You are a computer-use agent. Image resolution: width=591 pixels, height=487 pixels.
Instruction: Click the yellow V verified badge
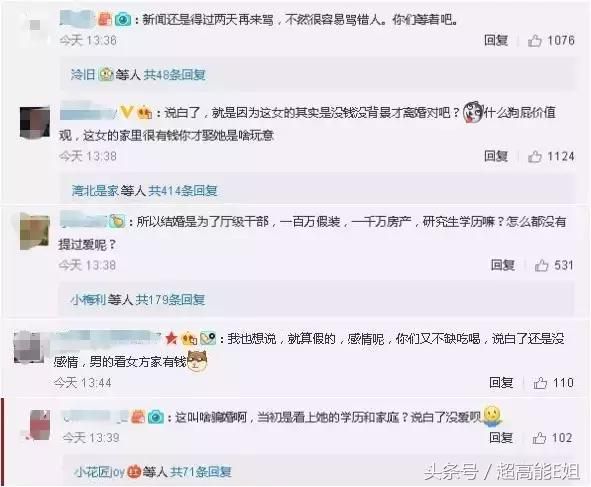[126, 112]
